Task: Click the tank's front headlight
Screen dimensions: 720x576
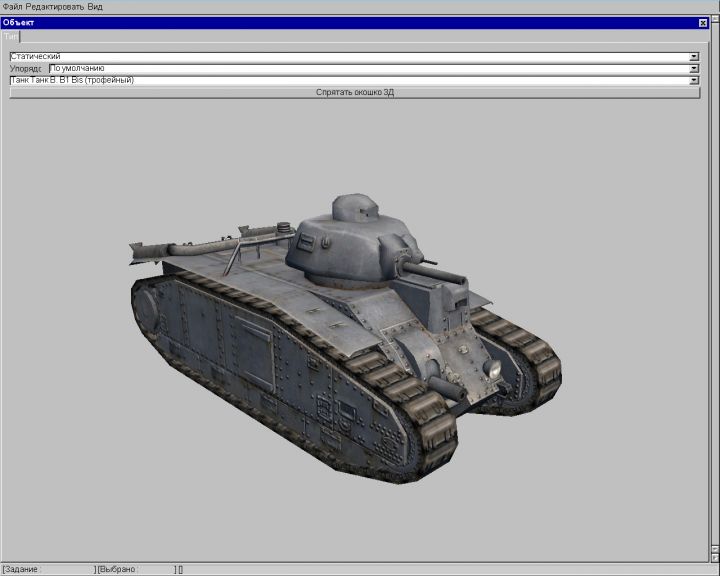Action: coord(492,370)
